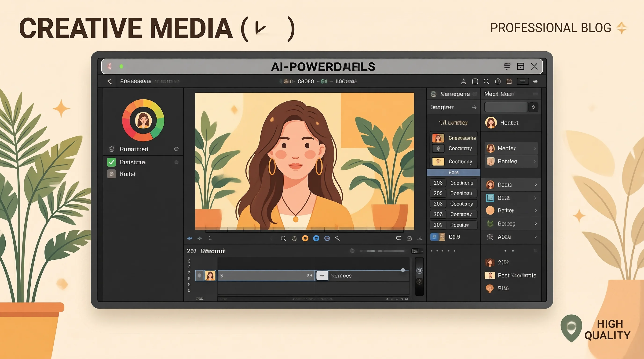This screenshot has width=644, height=359.
Task: Expand the S07A row chevron
Action: point(535,198)
